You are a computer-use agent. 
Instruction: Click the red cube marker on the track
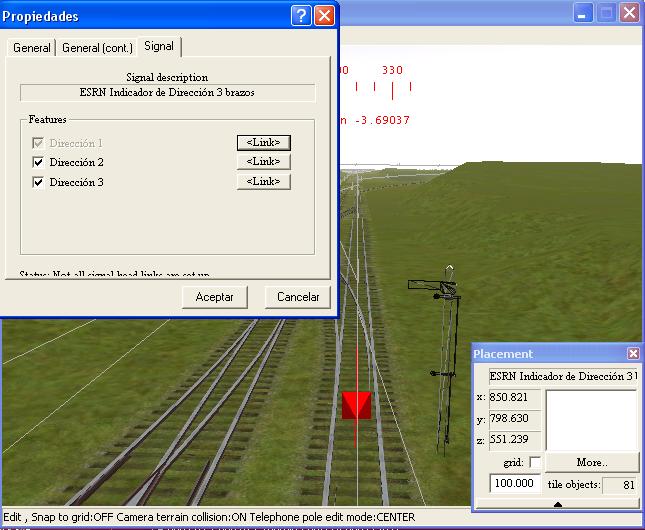(356, 405)
